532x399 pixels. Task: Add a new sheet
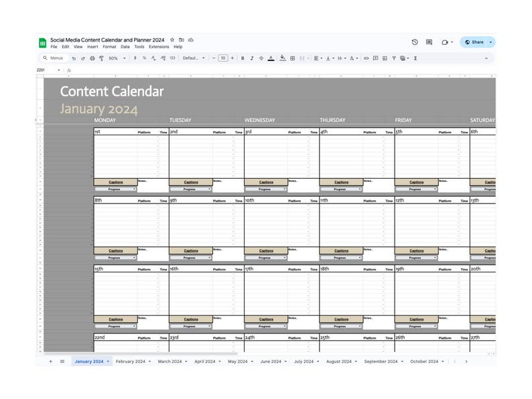(x=50, y=362)
